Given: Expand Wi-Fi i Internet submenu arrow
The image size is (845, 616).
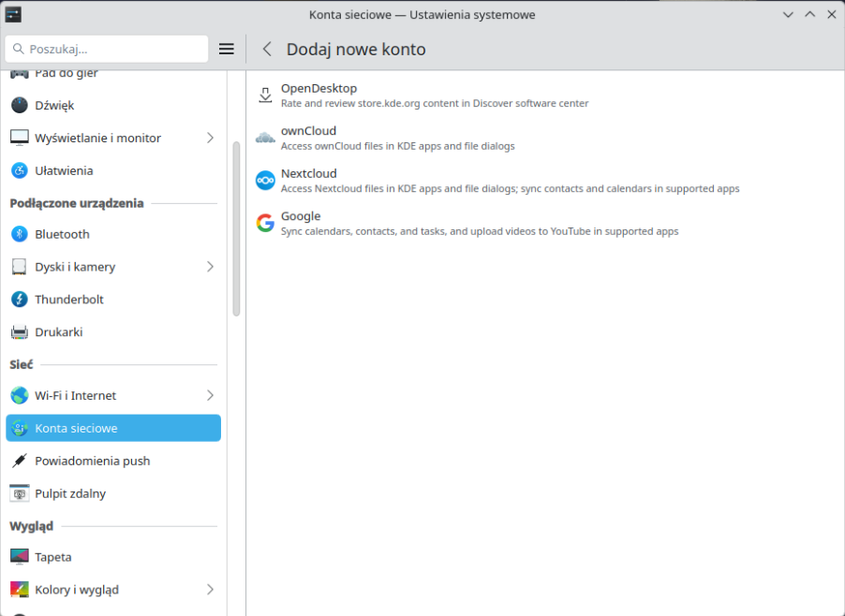Looking at the screenshot, I should pyautogui.click(x=210, y=396).
